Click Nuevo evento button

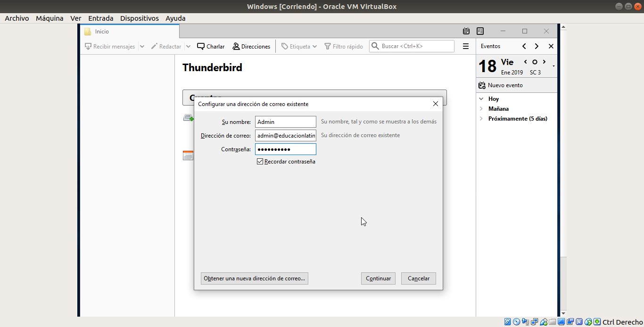point(500,85)
